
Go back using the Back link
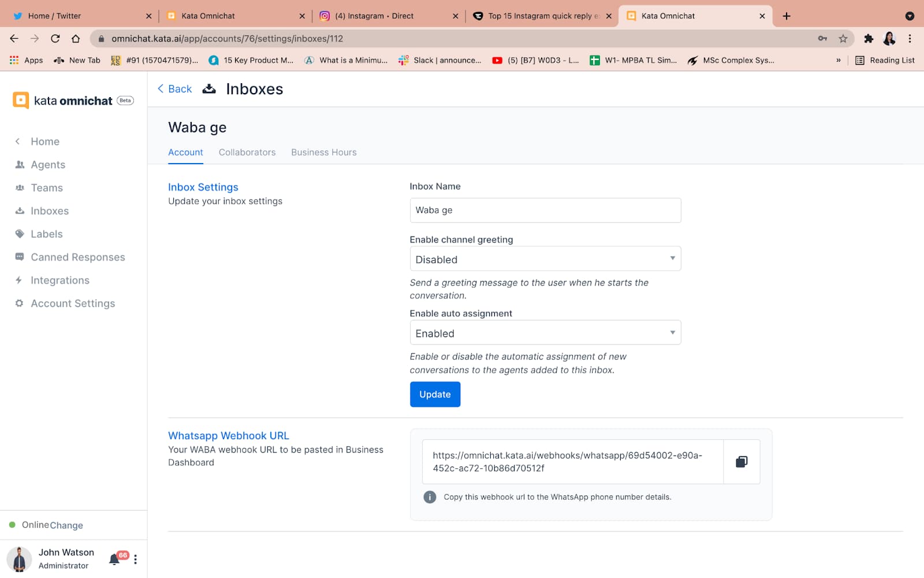175,89
